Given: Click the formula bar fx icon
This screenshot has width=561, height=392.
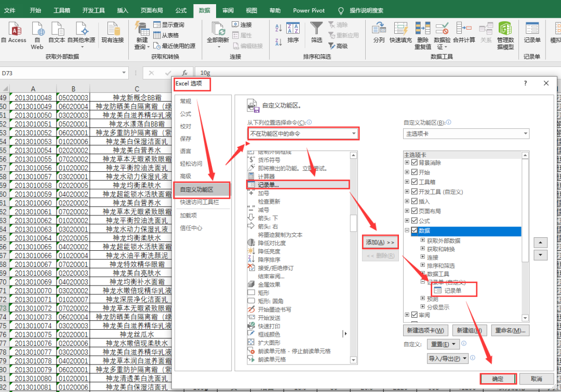Looking at the screenshot, I should point(184,73).
